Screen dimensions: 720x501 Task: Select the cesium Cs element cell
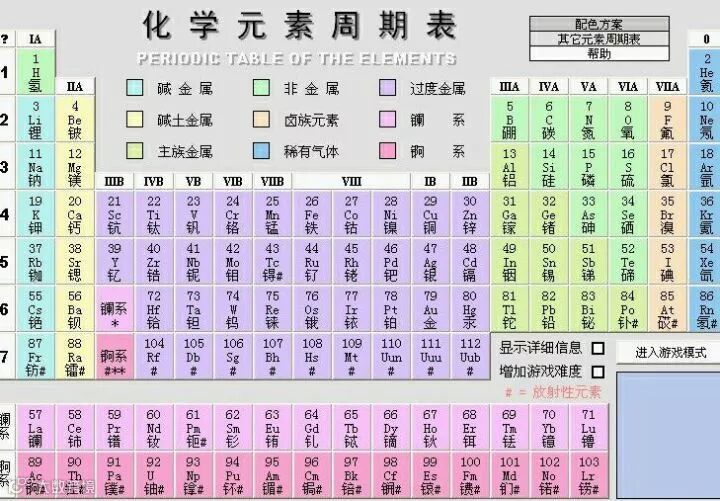tap(35, 309)
